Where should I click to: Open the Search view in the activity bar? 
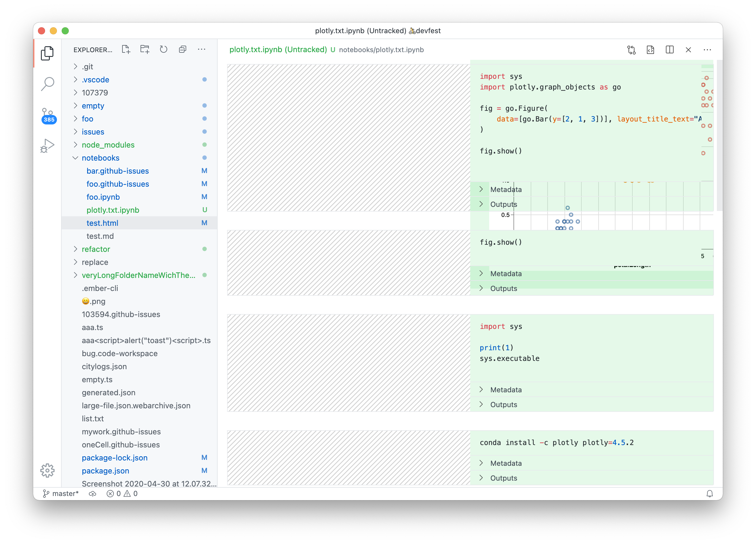point(48,84)
